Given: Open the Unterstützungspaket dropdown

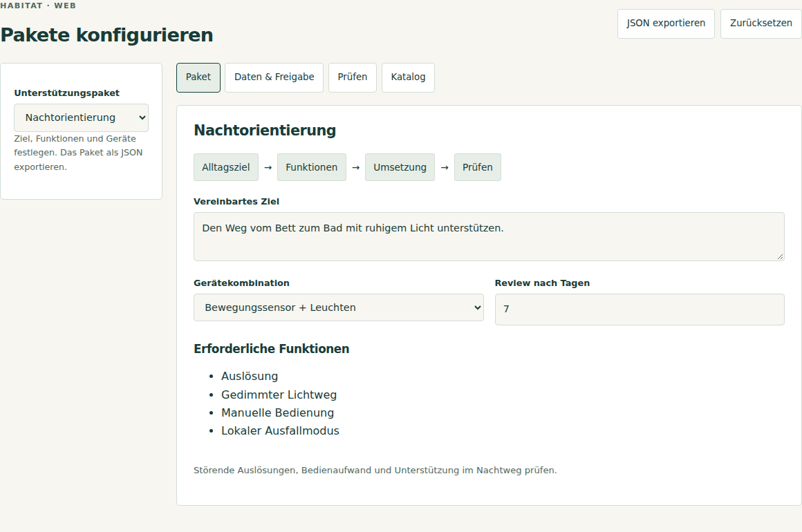Looking at the screenshot, I should [x=82, y=117].
